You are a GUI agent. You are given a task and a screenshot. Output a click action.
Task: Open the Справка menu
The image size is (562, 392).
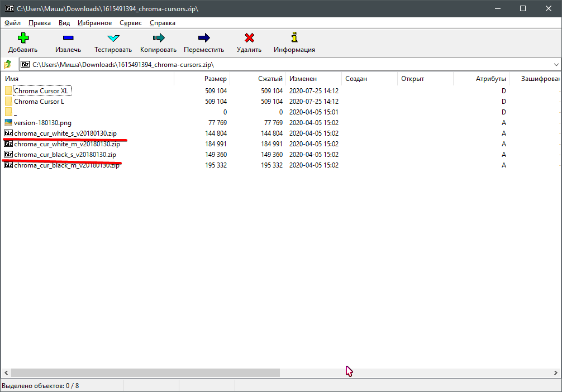click(x=163, y=23)
